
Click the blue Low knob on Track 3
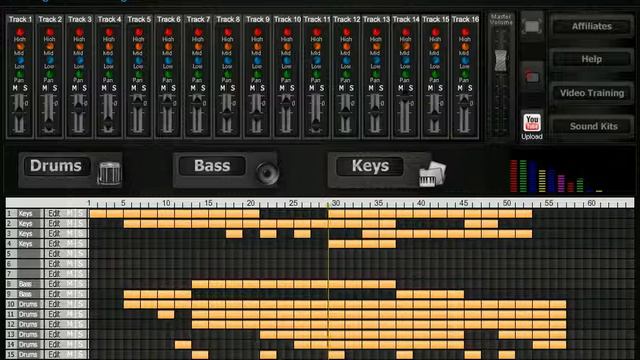click(x=79, y=60)
